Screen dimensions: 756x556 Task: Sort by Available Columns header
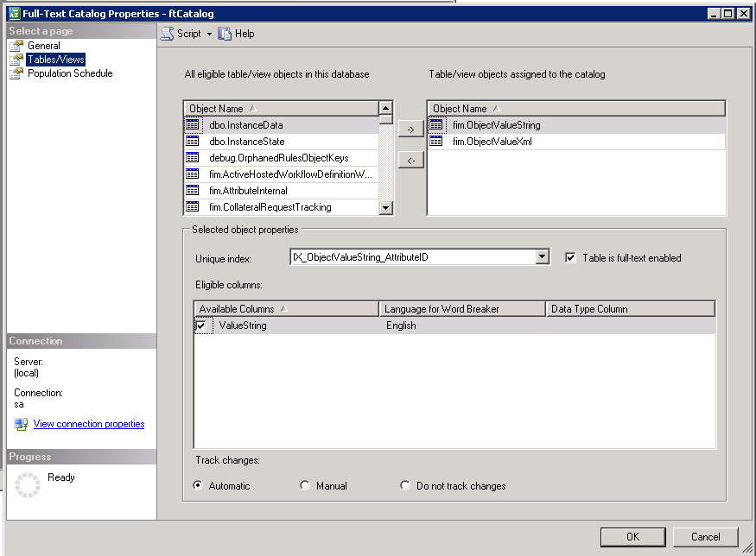tap(286, 309)
